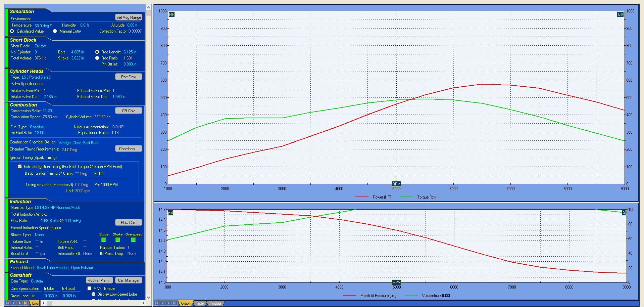Select Display Low-Speed Lobe option
644x307 pixels.
93,294
